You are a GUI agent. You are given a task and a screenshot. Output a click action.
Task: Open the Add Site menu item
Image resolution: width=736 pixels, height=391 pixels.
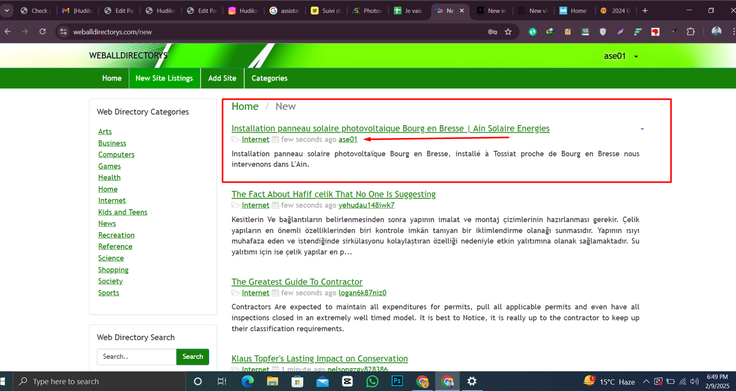tap(222, 78)
